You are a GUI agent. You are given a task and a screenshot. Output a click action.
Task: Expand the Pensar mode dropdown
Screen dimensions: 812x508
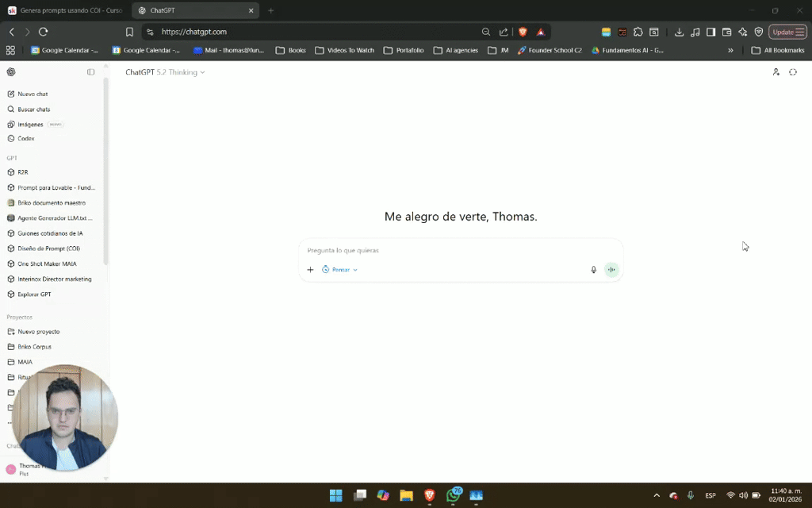coord(339,270)
